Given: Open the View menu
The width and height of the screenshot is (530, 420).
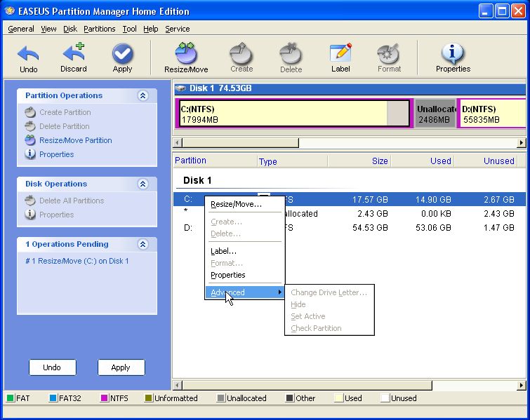Looking at the screenshot, I should (x=48, y=29).
